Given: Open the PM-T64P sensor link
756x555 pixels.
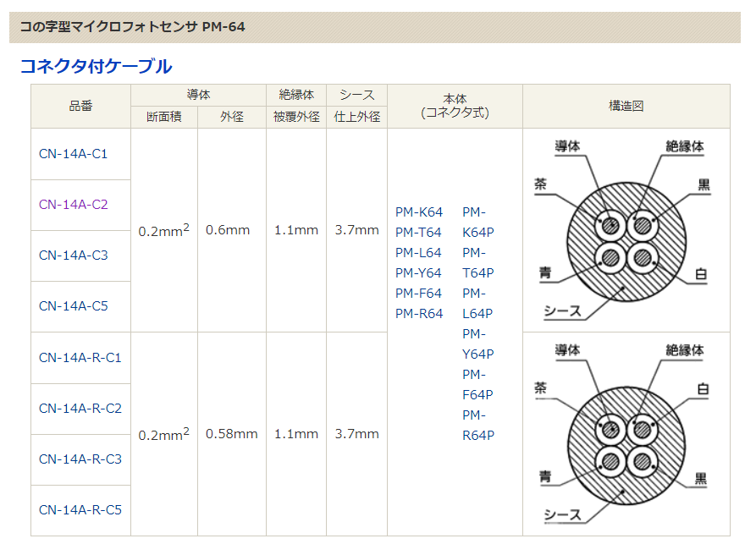Looking at the screenshot, I should [x=478, y=262].
